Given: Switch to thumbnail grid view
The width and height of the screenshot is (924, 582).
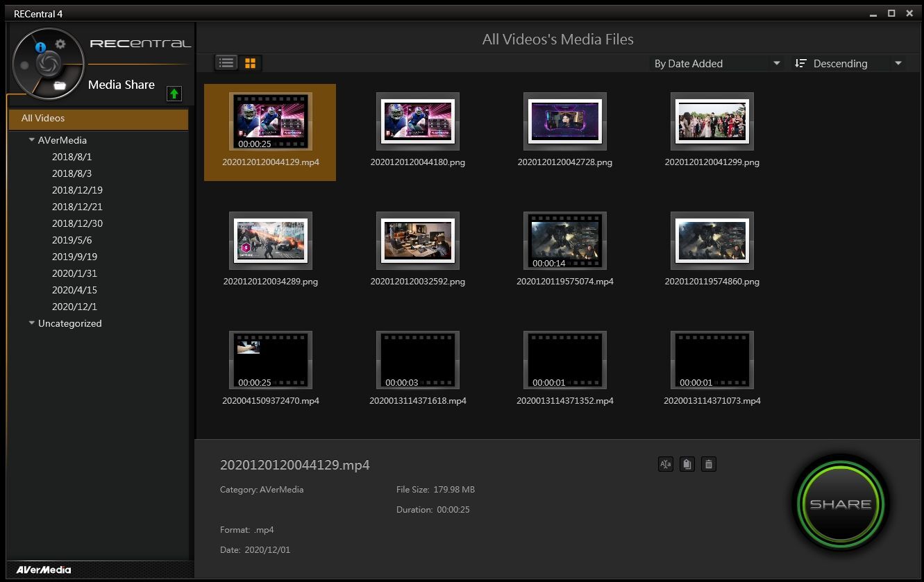Looking at the screenshot, I should click(x=250, y=63).
